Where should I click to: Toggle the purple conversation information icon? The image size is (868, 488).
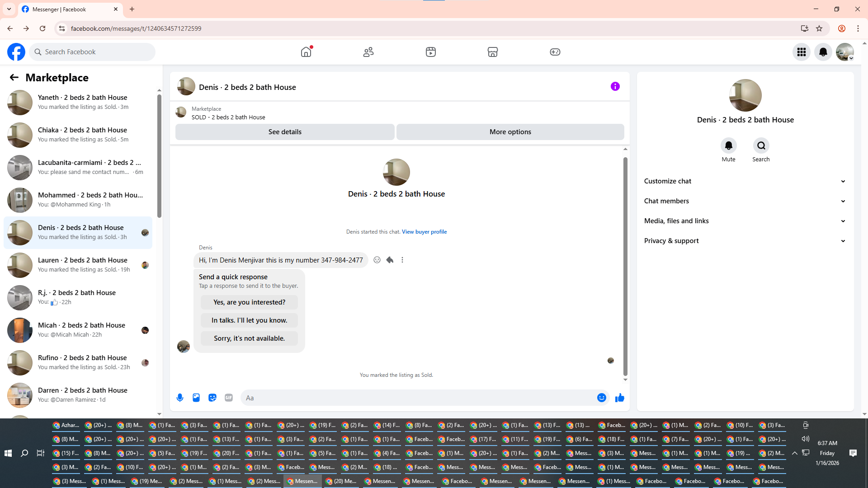(615, 86)
